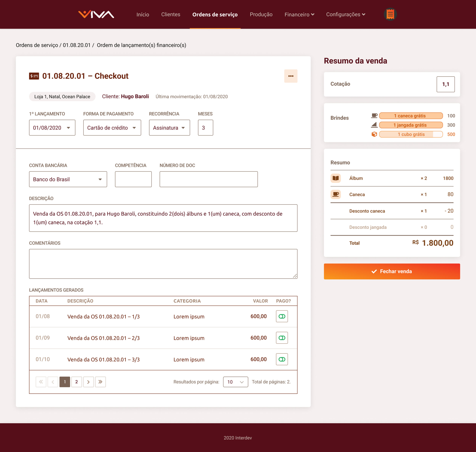Click the Loja 1, Natal, Ocean Palace tag

pyautogui.click(x=62, y=97)
